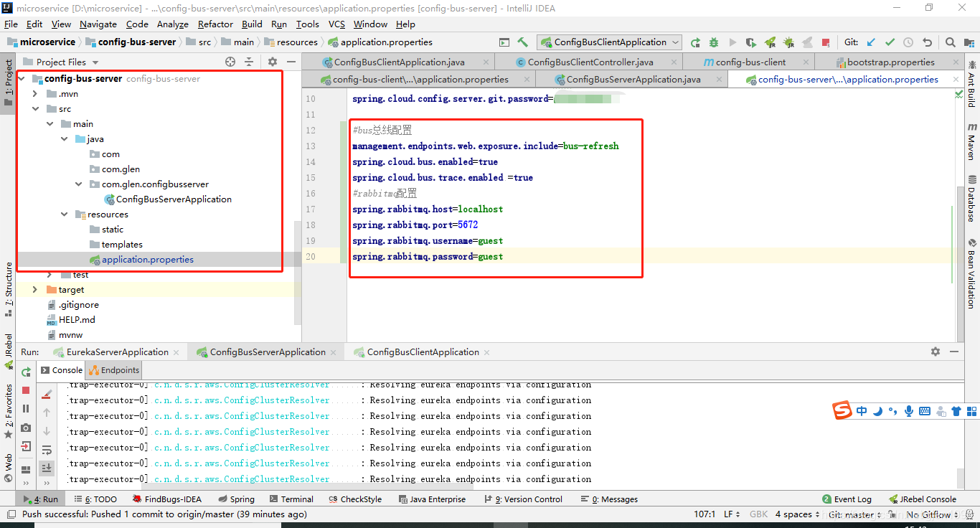Screen dimensions: 980x528
Task: Collapse the java folder node
Action: (65, 139)
